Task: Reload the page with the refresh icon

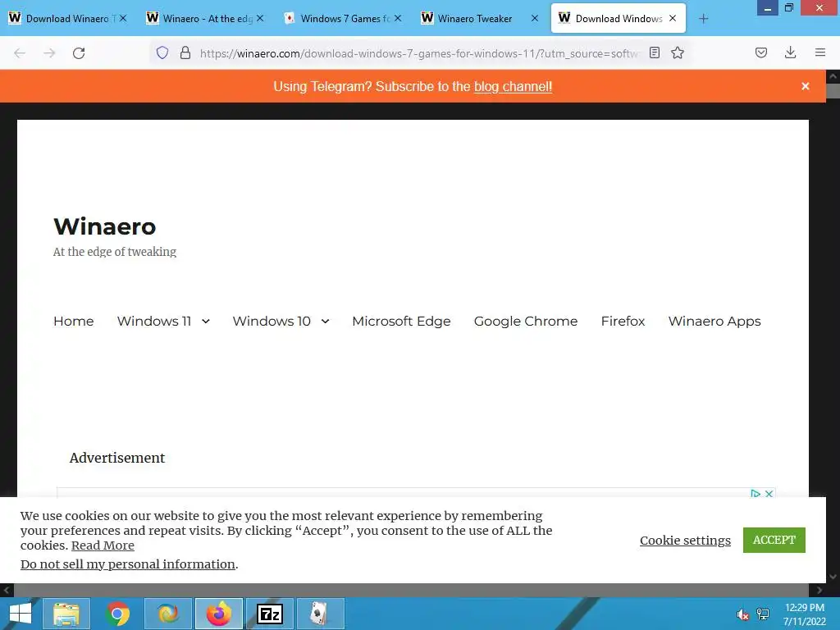Action: [x=79, y=53]
